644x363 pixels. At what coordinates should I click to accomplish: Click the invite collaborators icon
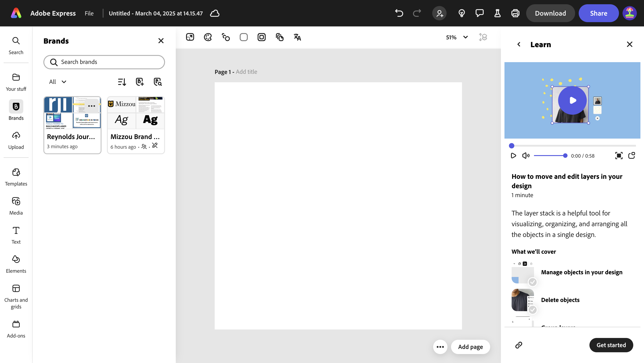[x=439, y=13]
